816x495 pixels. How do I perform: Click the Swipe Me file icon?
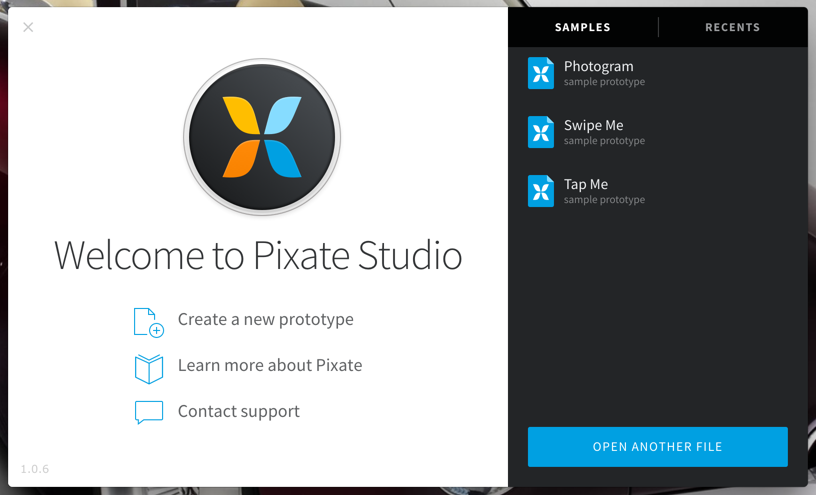[x=541, y=132]
